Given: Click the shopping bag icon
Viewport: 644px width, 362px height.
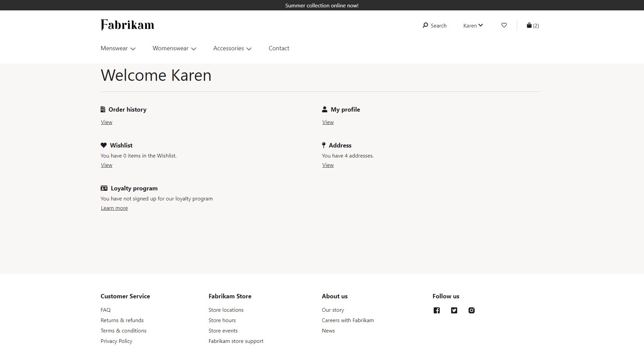Looking at the screenshot, I should pos(529,25).
